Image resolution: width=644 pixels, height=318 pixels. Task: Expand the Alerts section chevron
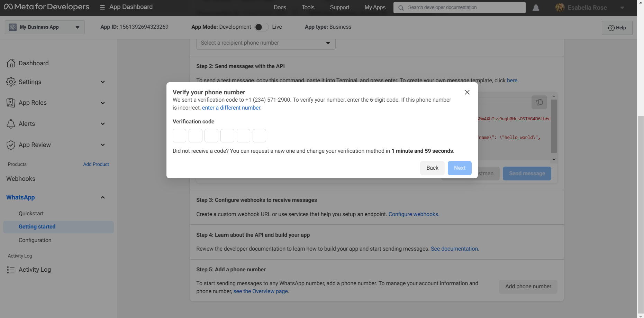pos(103,124)
